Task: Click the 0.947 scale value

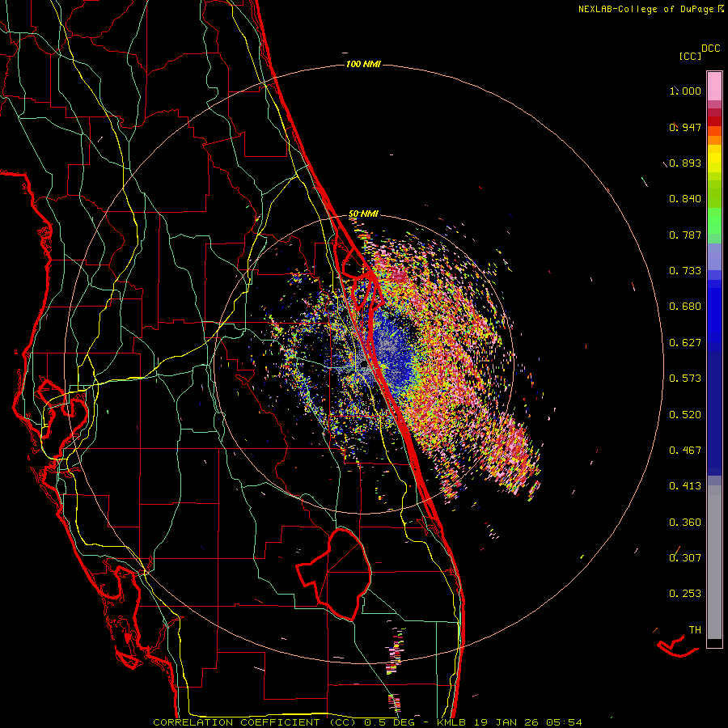Action: point(685,127)
